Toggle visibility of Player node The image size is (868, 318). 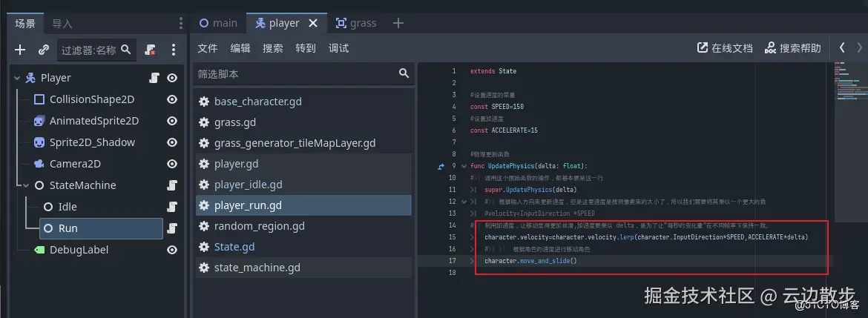click(x=172, y=78)
